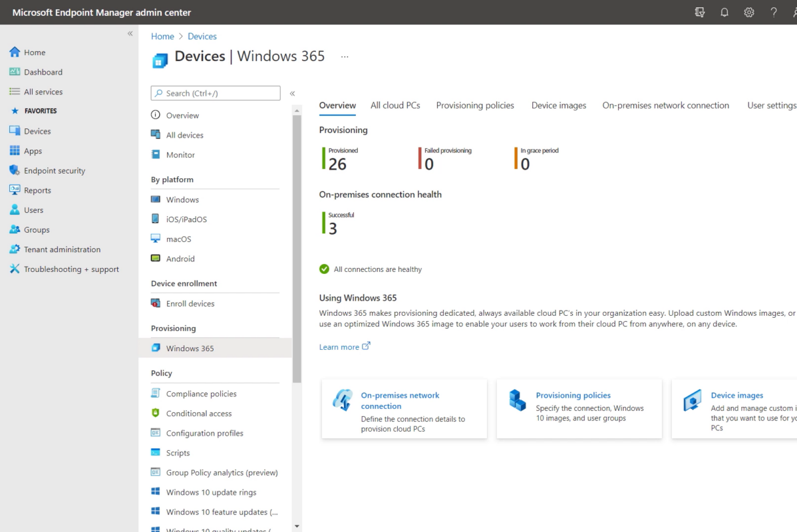Switch to the Overview tab
The image size is (797, 532).
(337, 105)
